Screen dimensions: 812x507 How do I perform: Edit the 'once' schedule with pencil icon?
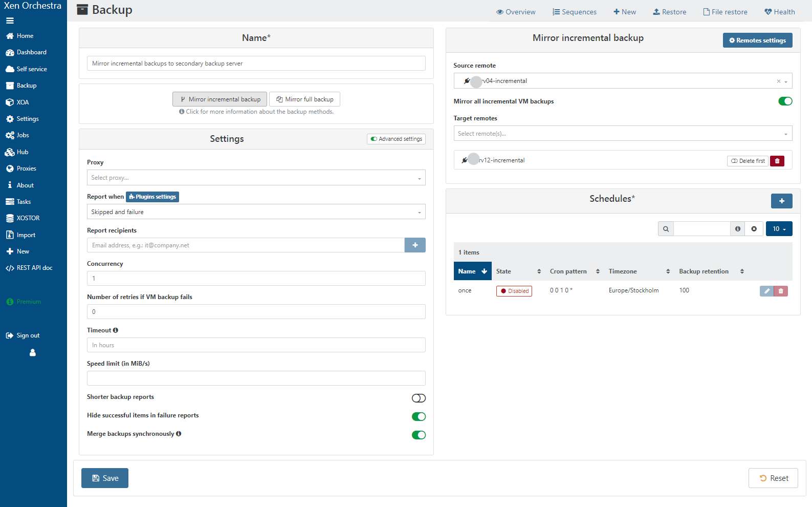click(x=766, y=291)
